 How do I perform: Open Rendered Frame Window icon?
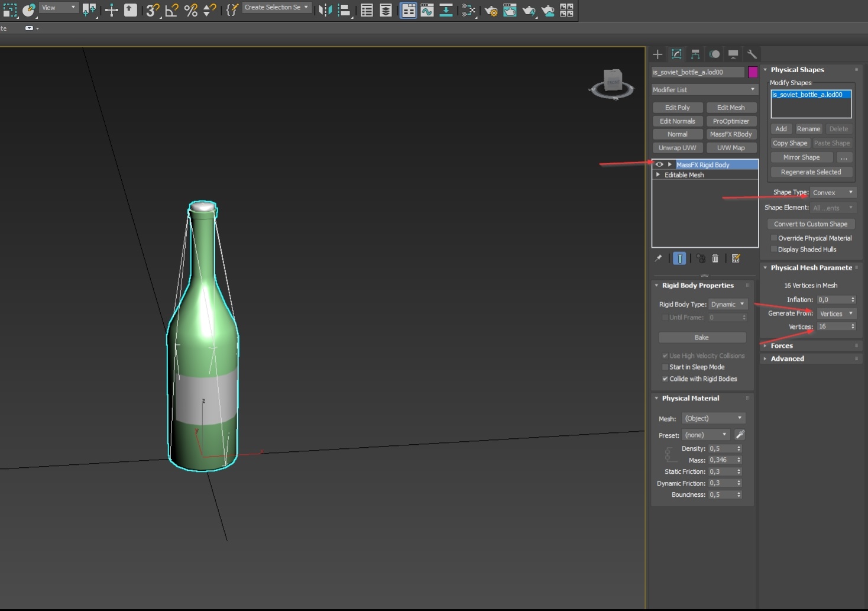[x=510, y=10]
